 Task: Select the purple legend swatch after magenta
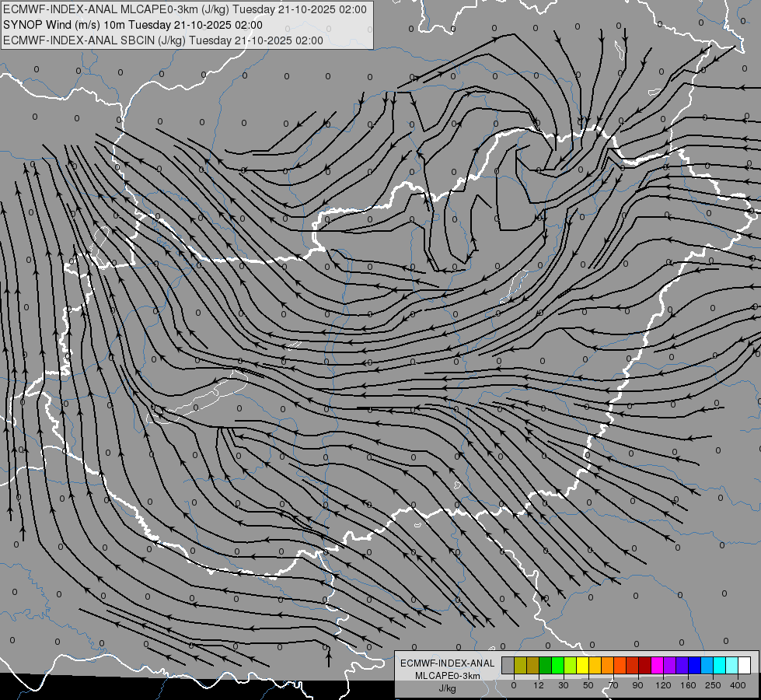(x=670, y=665)
